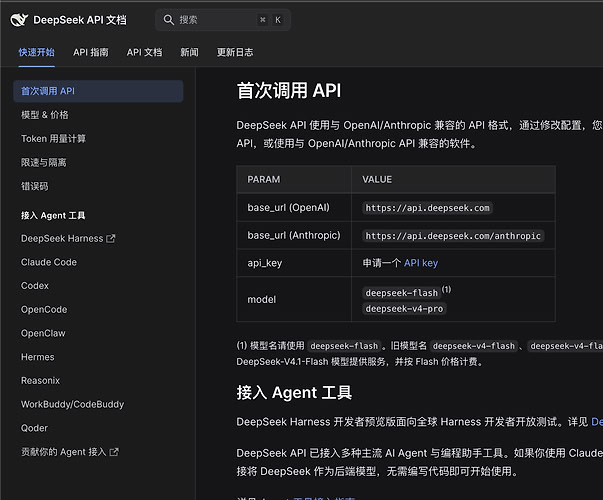
Task: Click the 接入 Agent 工具 main heading
Action: pyautogui.click(x=294, y=393)
